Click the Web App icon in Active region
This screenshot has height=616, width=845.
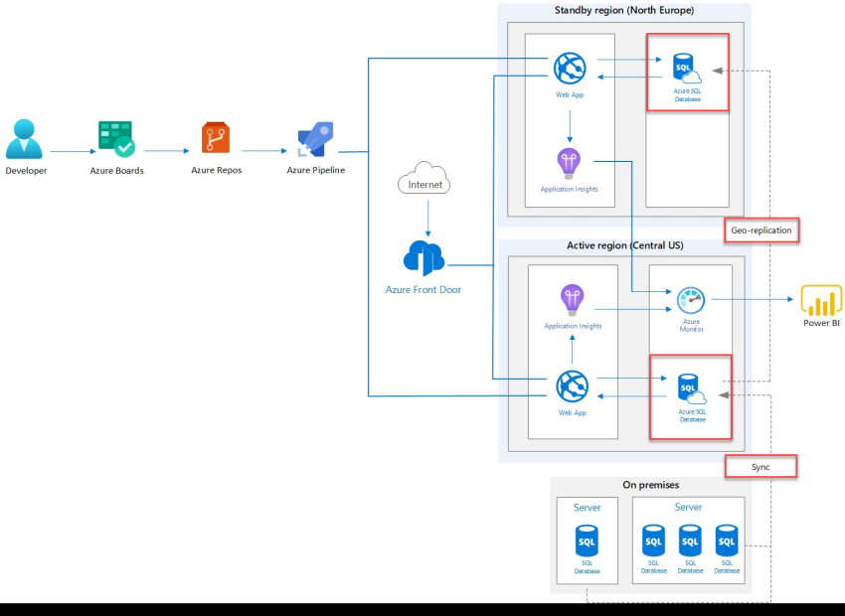(x=572, y=387)
